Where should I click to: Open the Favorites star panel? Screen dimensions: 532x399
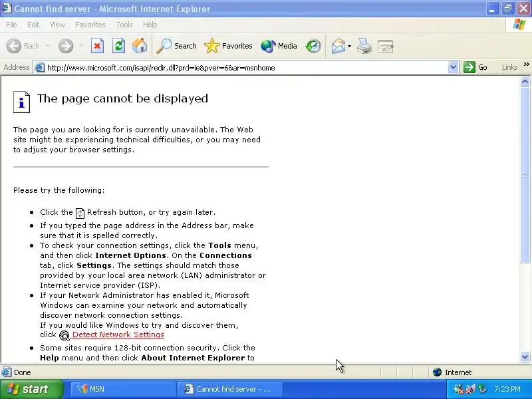[228, 46]
